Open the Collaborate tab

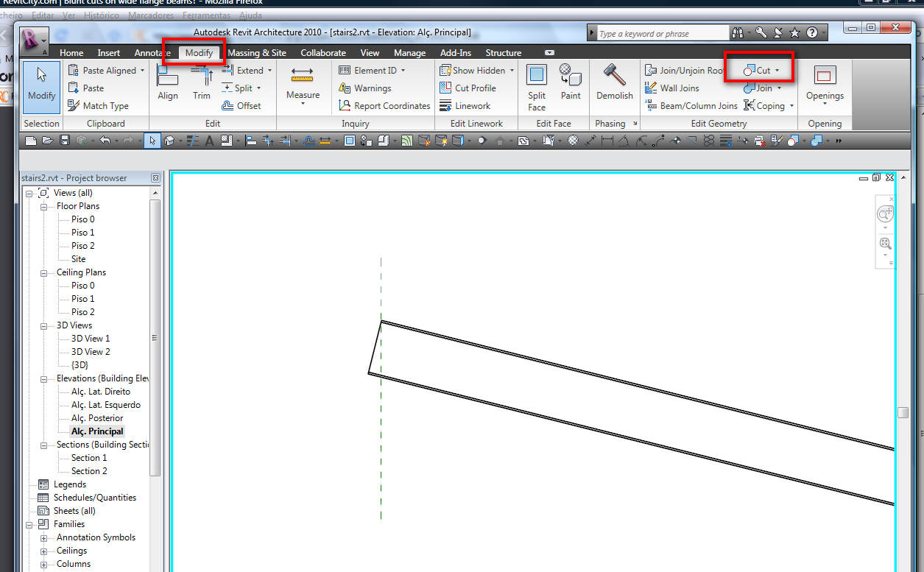click(x=323, y=53)
